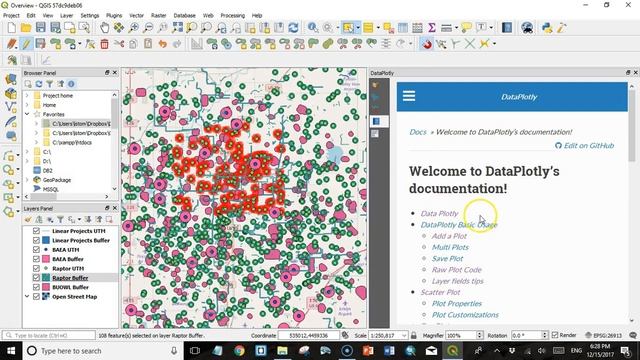
Task: Collapse the Favorites tree node
Action: 27,114
